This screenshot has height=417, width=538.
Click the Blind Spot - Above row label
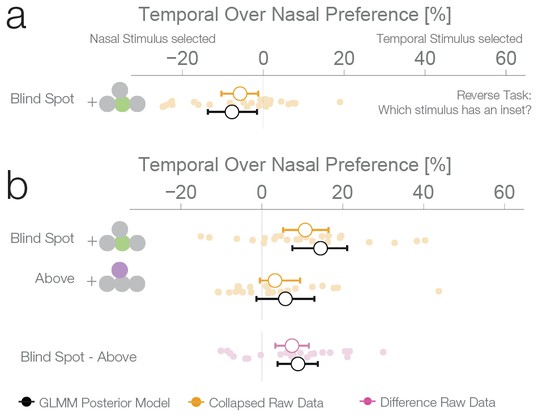pos(79,357)
